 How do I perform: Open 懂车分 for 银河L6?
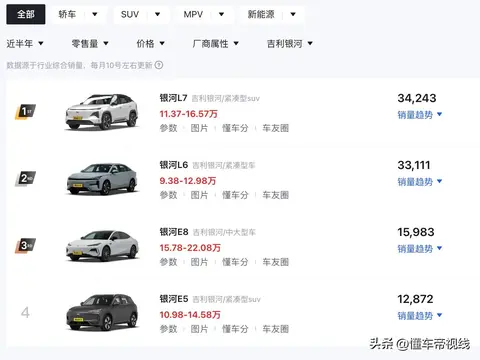point(235,195)
